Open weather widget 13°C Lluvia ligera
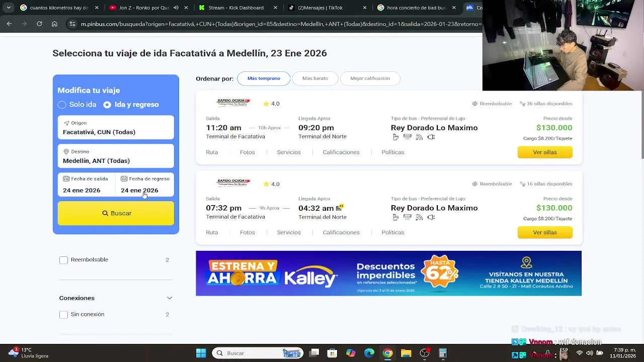 (28, 353)
